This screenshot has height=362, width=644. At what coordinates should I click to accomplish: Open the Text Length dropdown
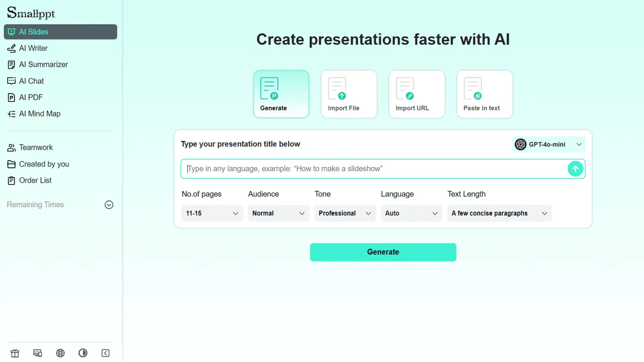(x=499, y=213)
